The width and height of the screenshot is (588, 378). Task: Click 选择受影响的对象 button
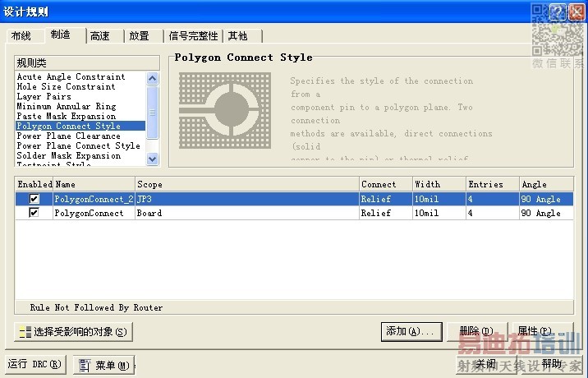74,332
